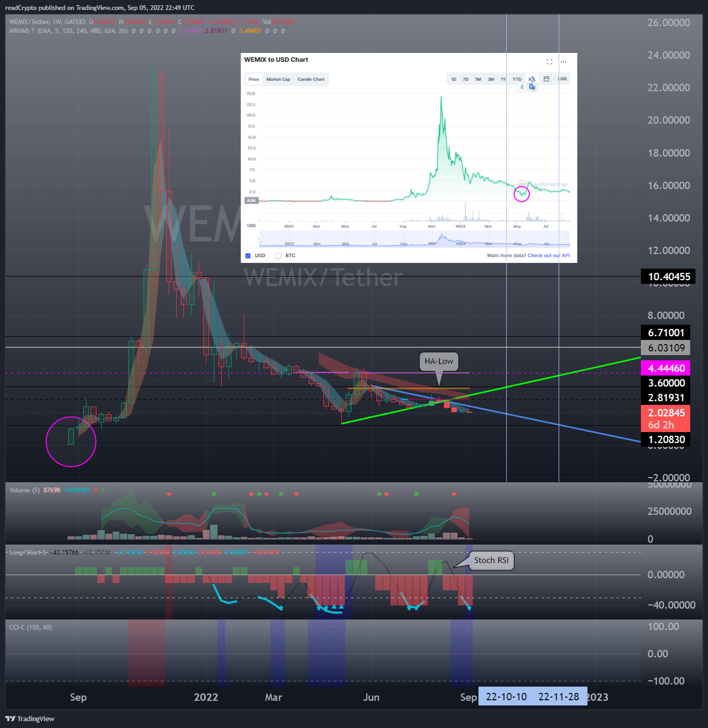Click the small translate icon left of Google Translate

point(522,87)
